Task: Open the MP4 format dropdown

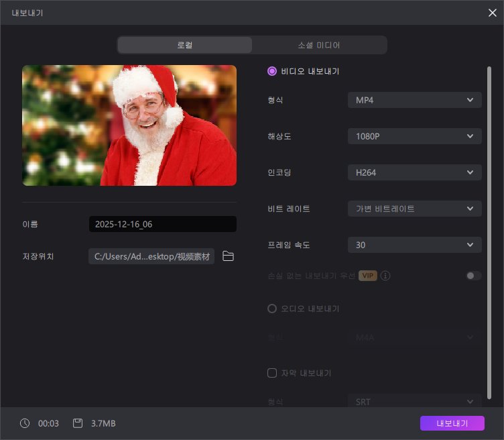Action: [414, 100]
